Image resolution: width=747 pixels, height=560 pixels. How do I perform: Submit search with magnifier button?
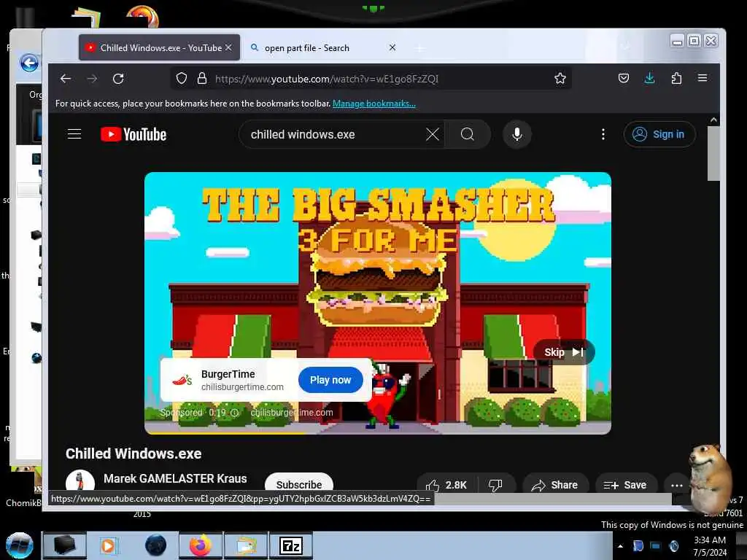[468, 134]
